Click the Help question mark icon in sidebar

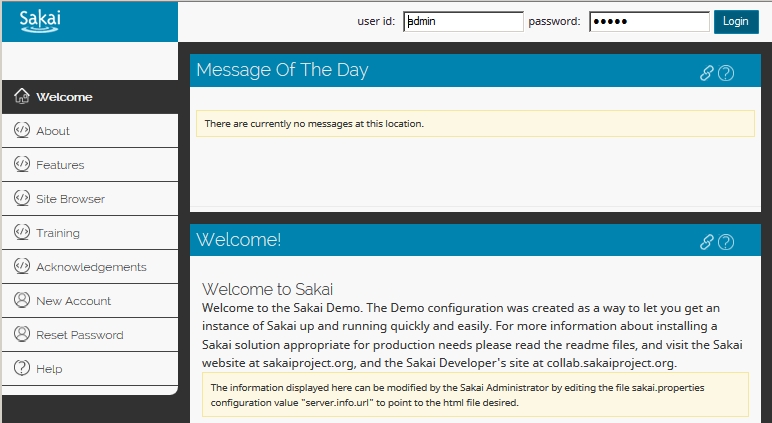(x=22, y=369)
